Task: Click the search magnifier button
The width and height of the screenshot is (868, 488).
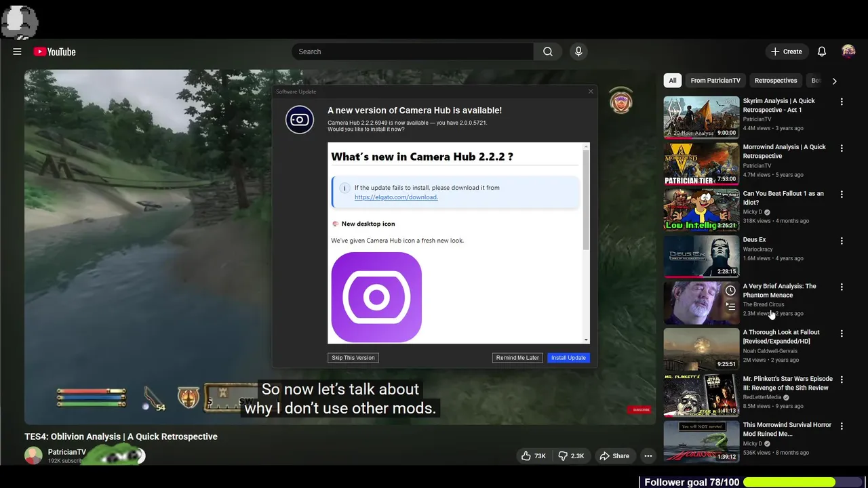Action: click(548, 52)
